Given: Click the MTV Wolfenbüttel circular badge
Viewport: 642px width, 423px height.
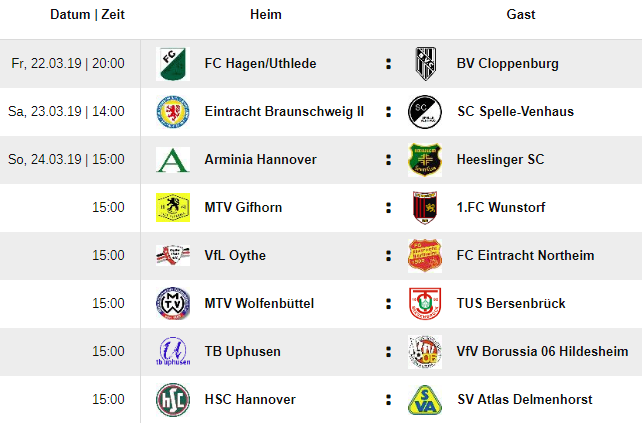Looking at the screenshot, I should click(173, 303).
